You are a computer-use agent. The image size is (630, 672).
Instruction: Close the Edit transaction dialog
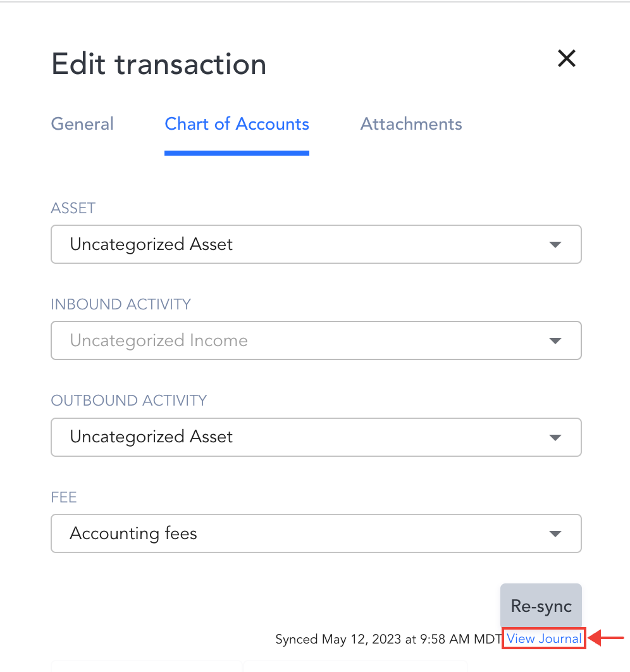[x=566, y=58]
